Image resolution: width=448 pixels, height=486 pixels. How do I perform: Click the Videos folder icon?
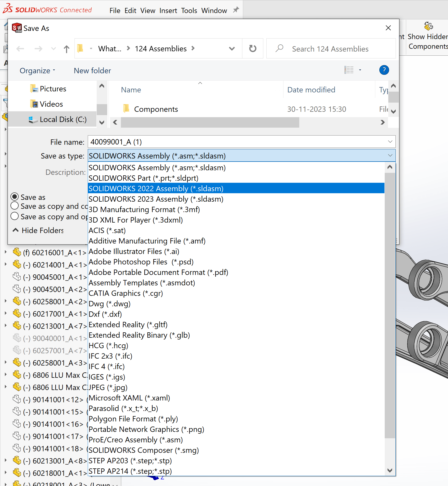[34, 104]
